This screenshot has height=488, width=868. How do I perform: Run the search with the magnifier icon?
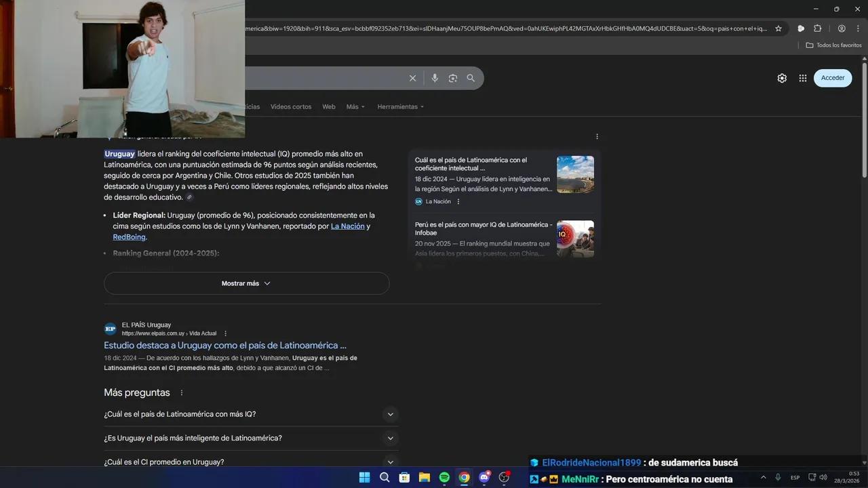click(x=471, y=78)
